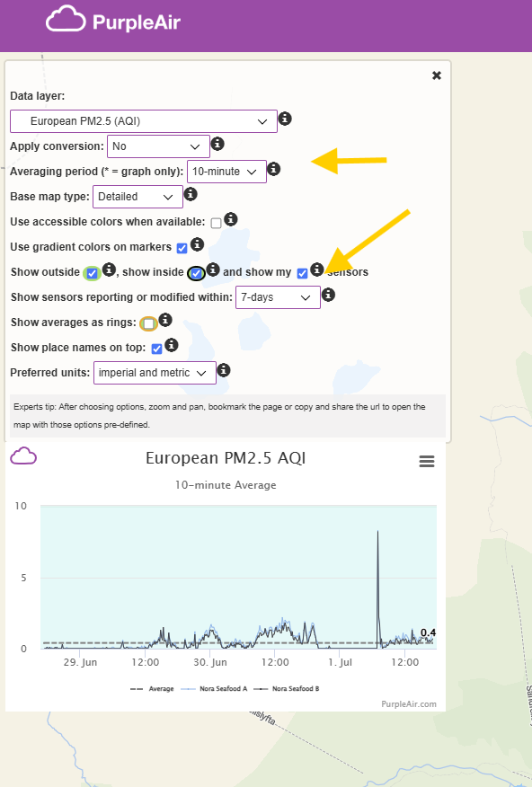This screenshot has height=787, width=532.
Task: Click the tall spike on the chart
Action: click(378, 588)
